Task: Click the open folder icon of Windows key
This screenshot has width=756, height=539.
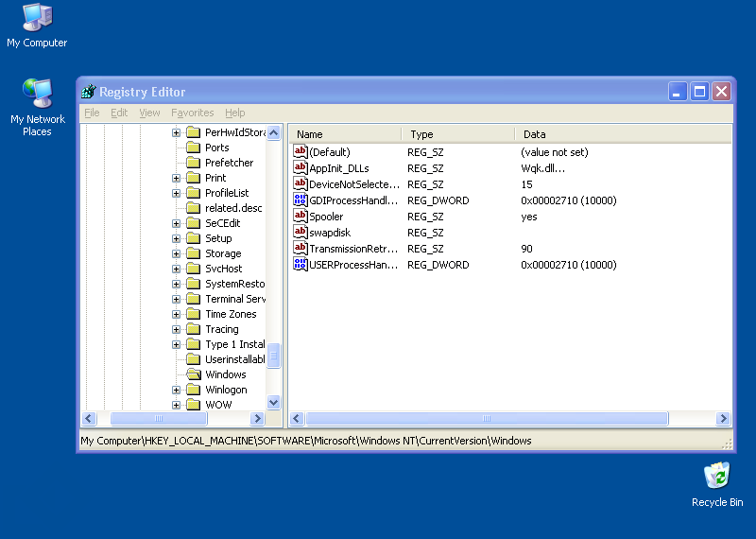Action: pos(194,374)
